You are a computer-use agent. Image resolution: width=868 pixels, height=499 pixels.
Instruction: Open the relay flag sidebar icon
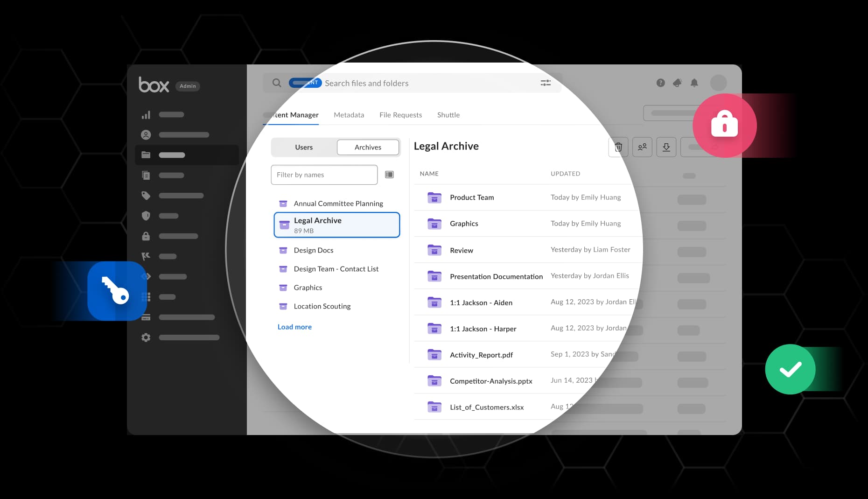coord(146,256)
